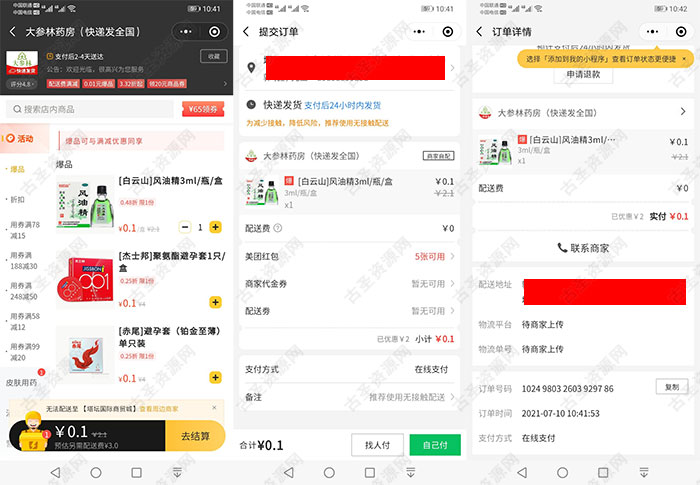Tap the circle close icon on 订单详情 screen
This screenshot has width=700, height=485.
click(x=681, y=32)
